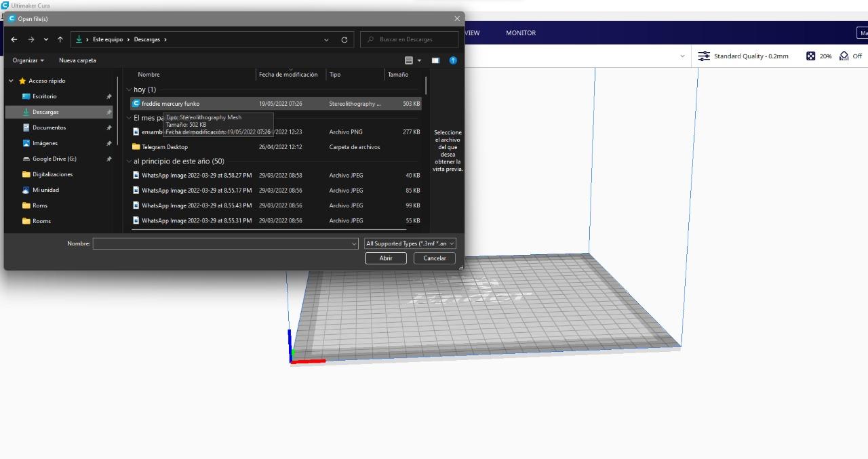The height and width of the screenshot is (459, 868).
Task: Click the pin icon next to Google Drive
Action: [x=108, y=159]
